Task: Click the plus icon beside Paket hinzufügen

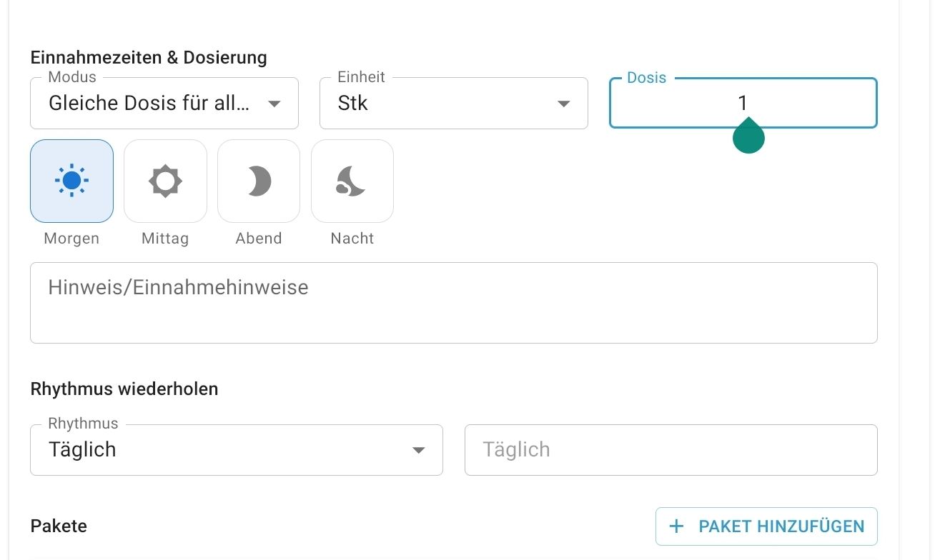Action: [676, 526]
